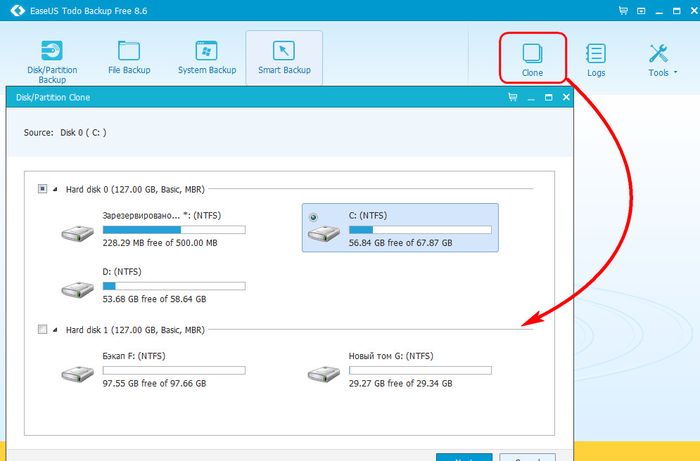Screen dimensions: 700x461
Task: Click the shopping cart icon in the Clone dialog
Action: point(512,98)
